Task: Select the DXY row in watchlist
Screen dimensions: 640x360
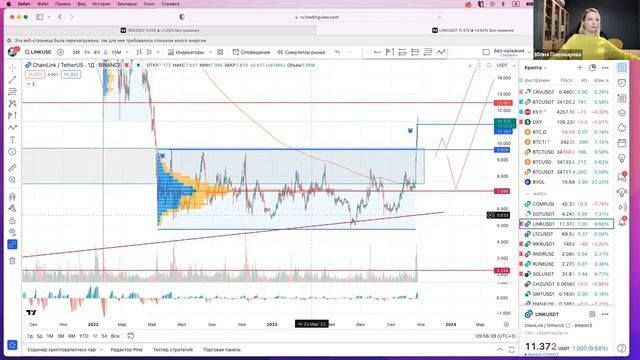Action: click(567, 122)
